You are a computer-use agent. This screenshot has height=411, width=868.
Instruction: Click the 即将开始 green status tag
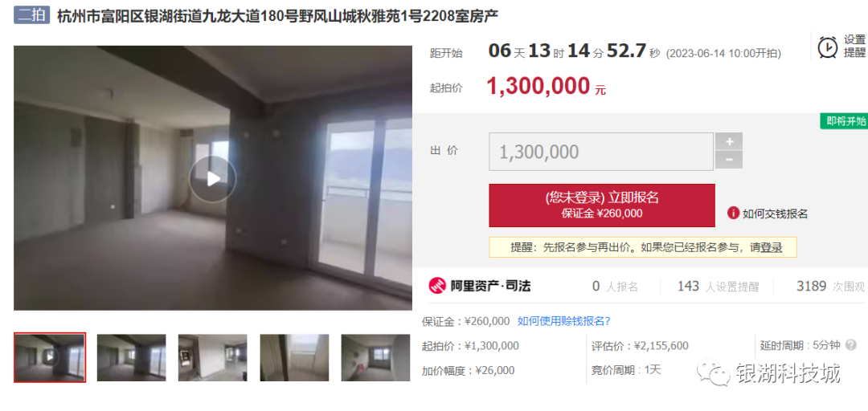pyautogui.click(x=844, y=121)
